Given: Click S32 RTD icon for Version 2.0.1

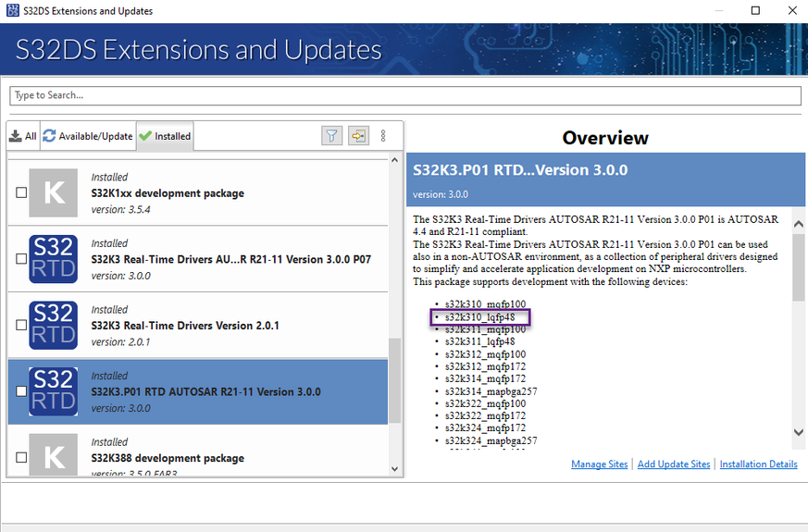Looking at the screenshot, I should click(x=53, y=325).
